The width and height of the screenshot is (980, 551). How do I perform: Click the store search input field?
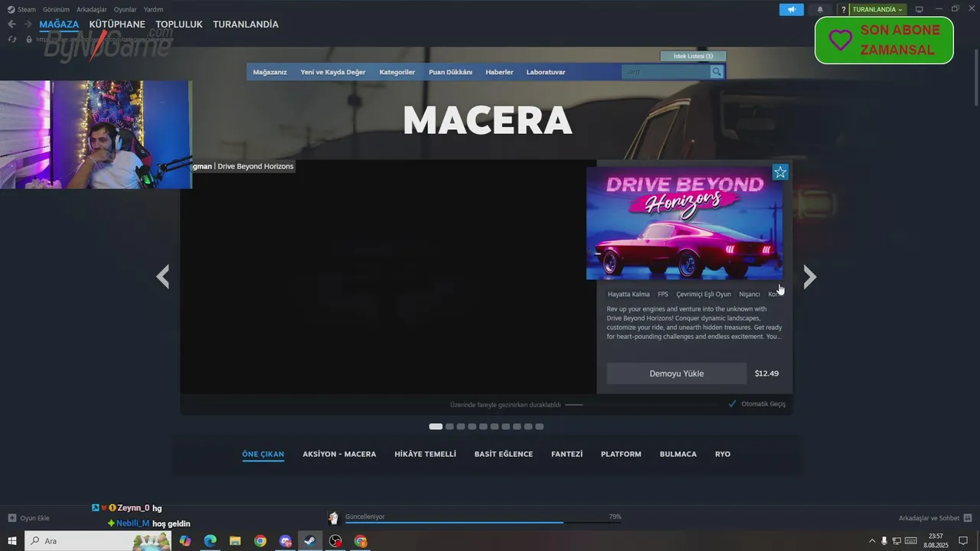(666, 72)
